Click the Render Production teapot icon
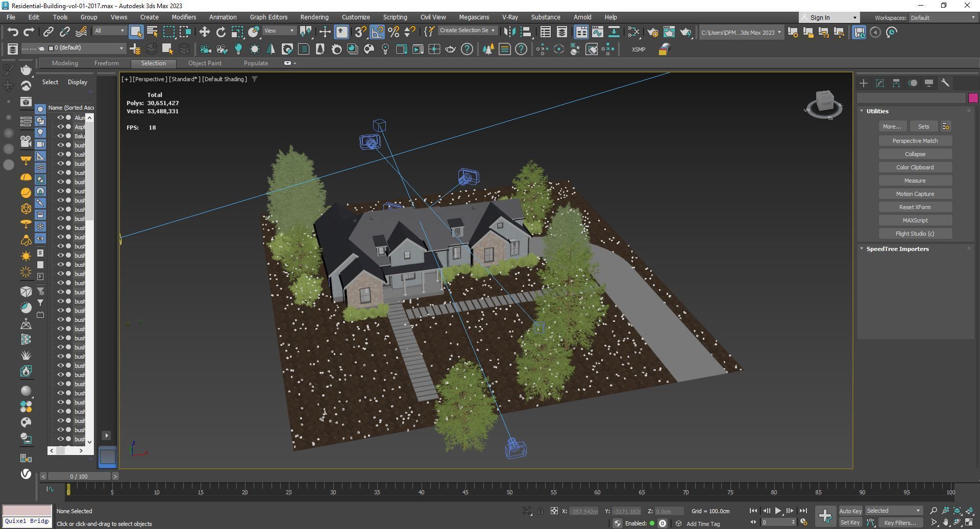 pos(685,32)
